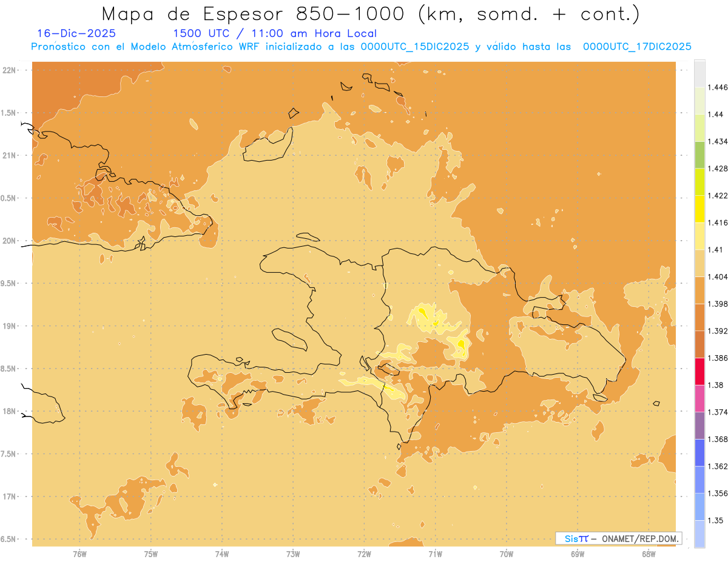Click the 75W longitude label

coord(151,554)
